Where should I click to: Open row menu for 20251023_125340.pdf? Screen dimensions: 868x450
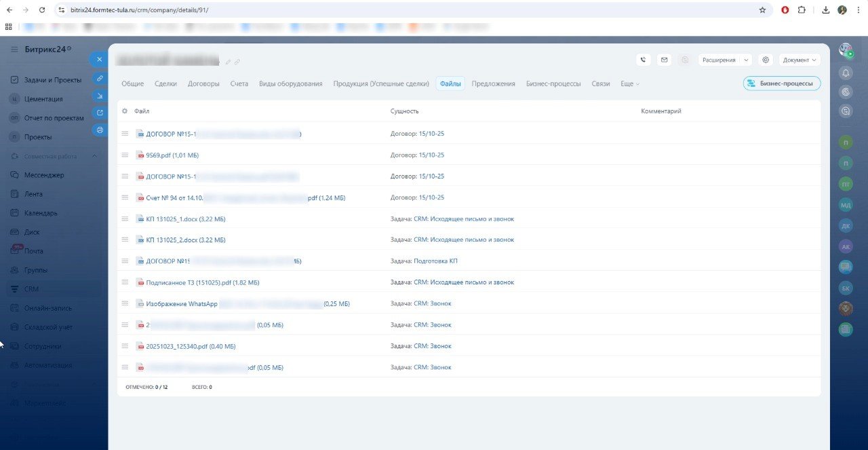coord(125,346)
